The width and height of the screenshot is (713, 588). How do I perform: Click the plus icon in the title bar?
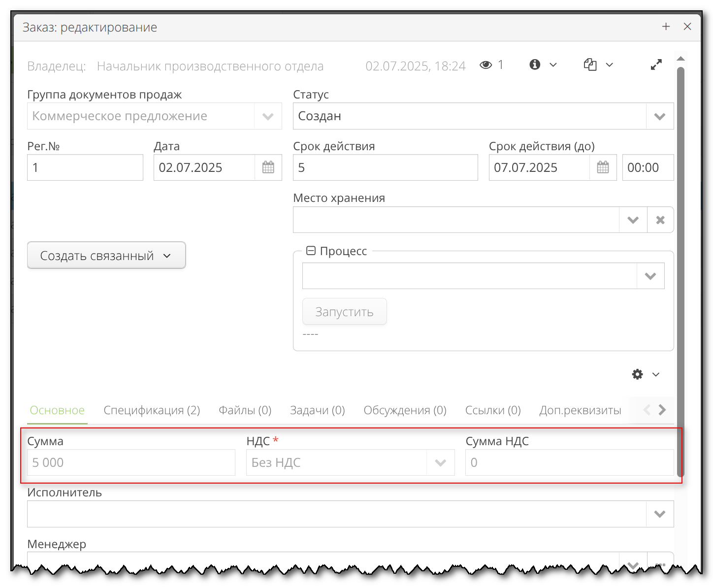point(666,27)
